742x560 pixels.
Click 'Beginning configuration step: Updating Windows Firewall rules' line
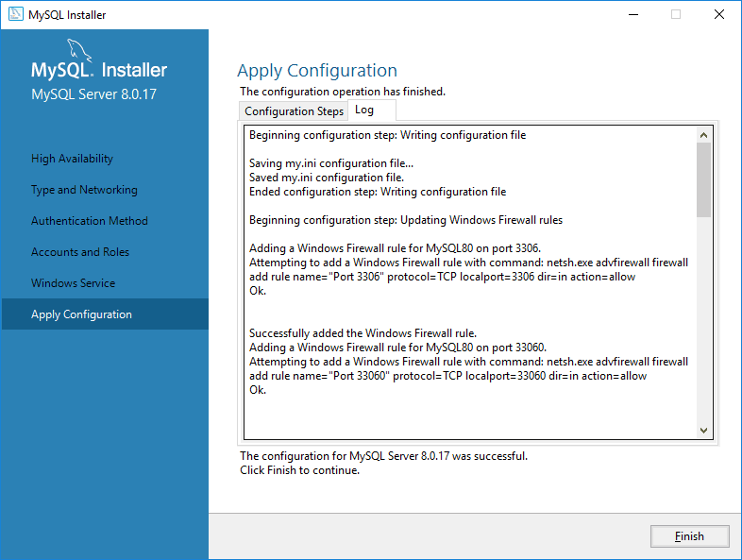tap(406, 220)
